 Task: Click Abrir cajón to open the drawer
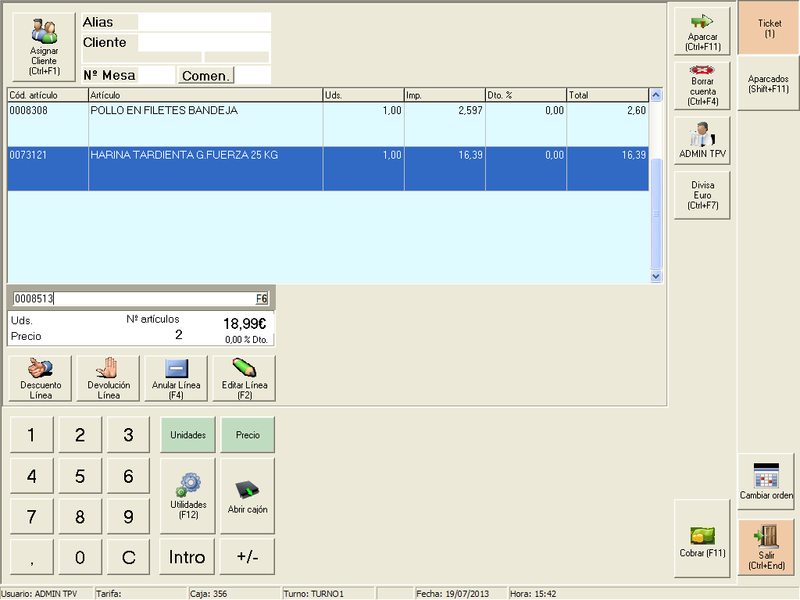click(x=247, y=496)
